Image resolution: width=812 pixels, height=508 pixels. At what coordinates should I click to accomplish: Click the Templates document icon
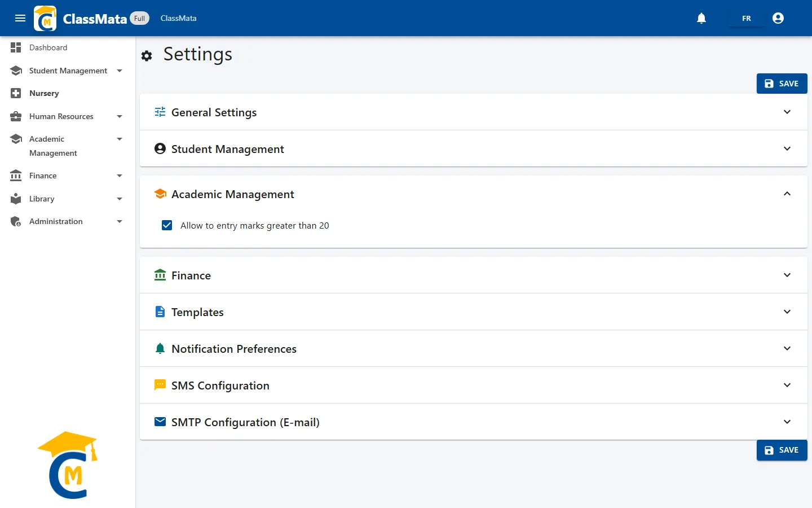[x=160, y=312]
